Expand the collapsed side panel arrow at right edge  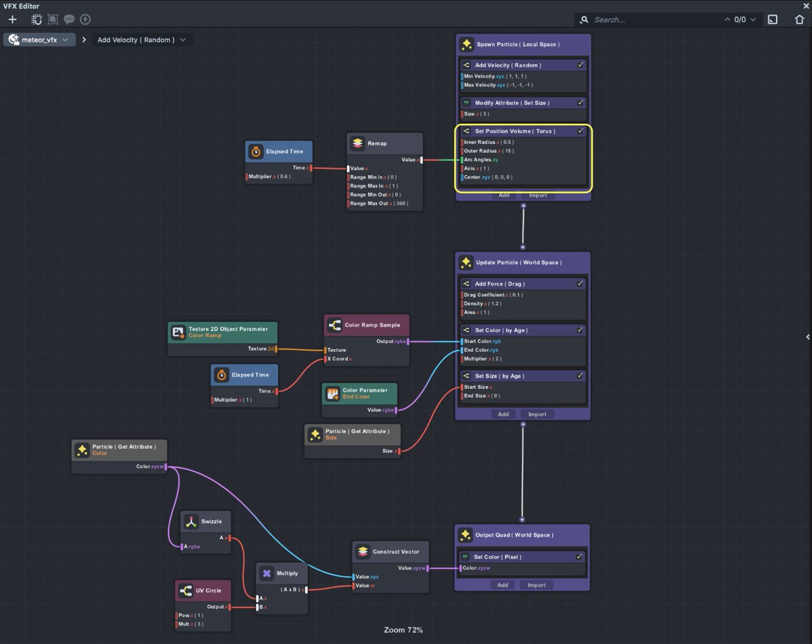808,336
